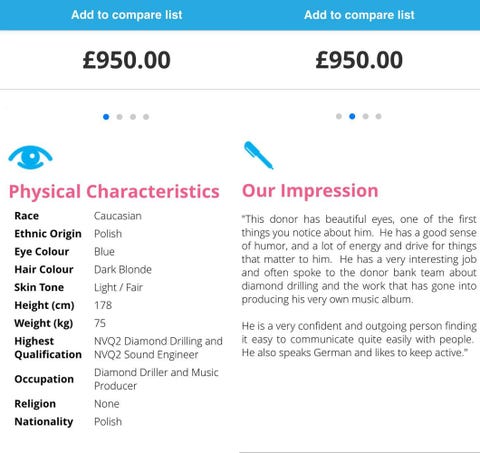This screenshot has width=480, height=453.
Task: Click the Eye Colour row label
Action: click(x=42, y=252)
